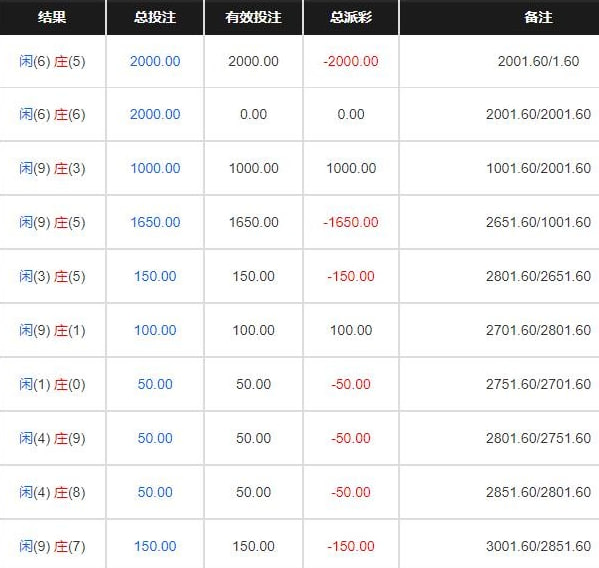Screen dimensions: 599x568
Task: Open the 150.00 bet link for 闲(3) 庄(5)
Action: [155, 276]
